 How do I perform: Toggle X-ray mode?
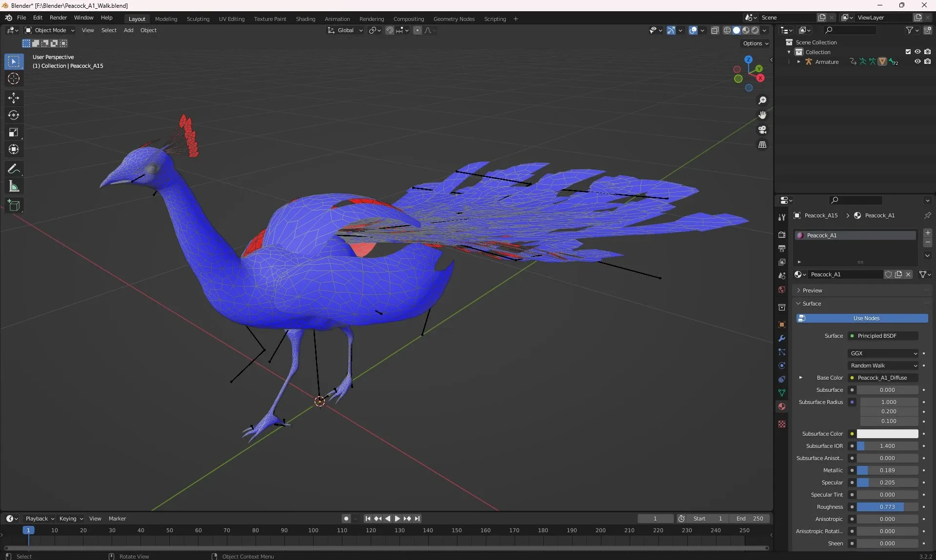(x=715, y=30)
